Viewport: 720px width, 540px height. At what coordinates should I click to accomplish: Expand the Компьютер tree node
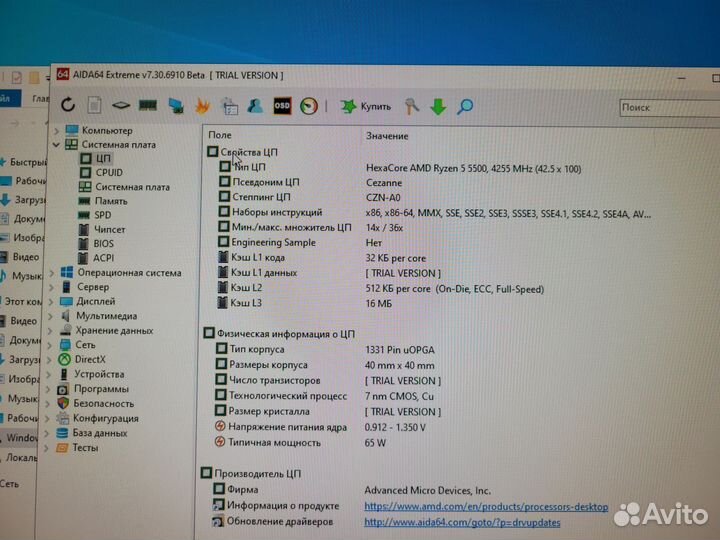(56, 131)
